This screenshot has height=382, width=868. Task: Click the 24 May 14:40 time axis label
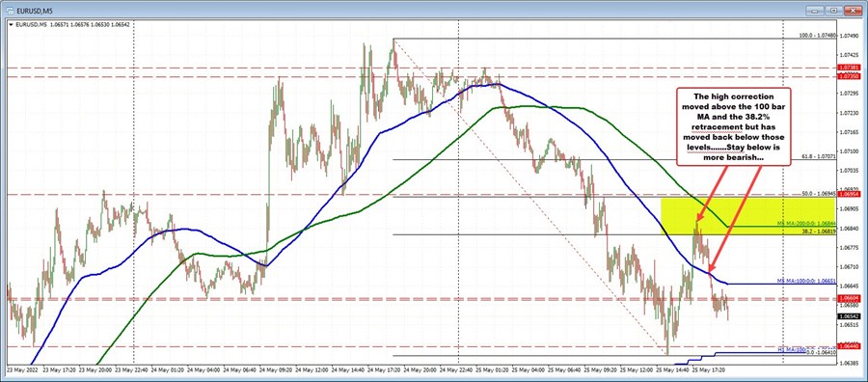pyautogui.click(x=347, y=368)
